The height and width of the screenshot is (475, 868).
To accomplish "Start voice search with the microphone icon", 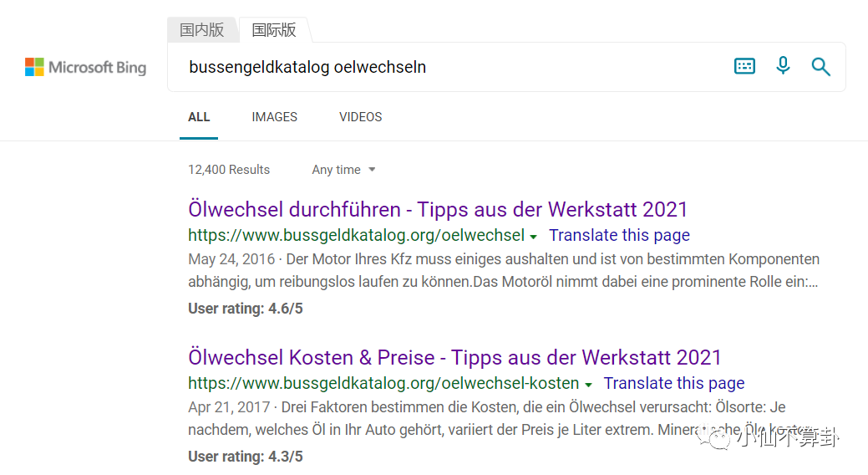I will [x=783, y=66].
